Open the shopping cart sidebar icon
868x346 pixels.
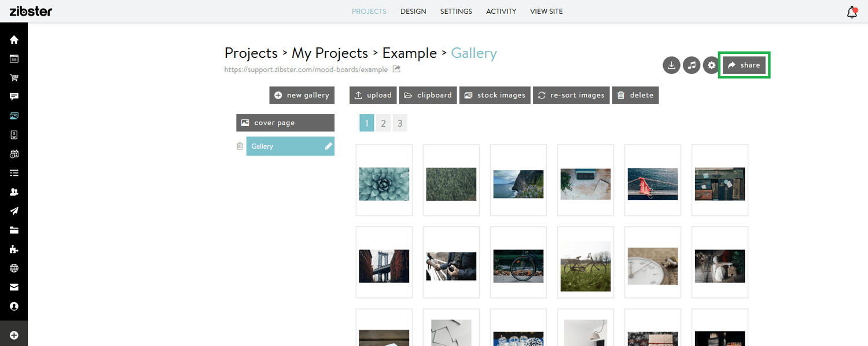[14, 78]
